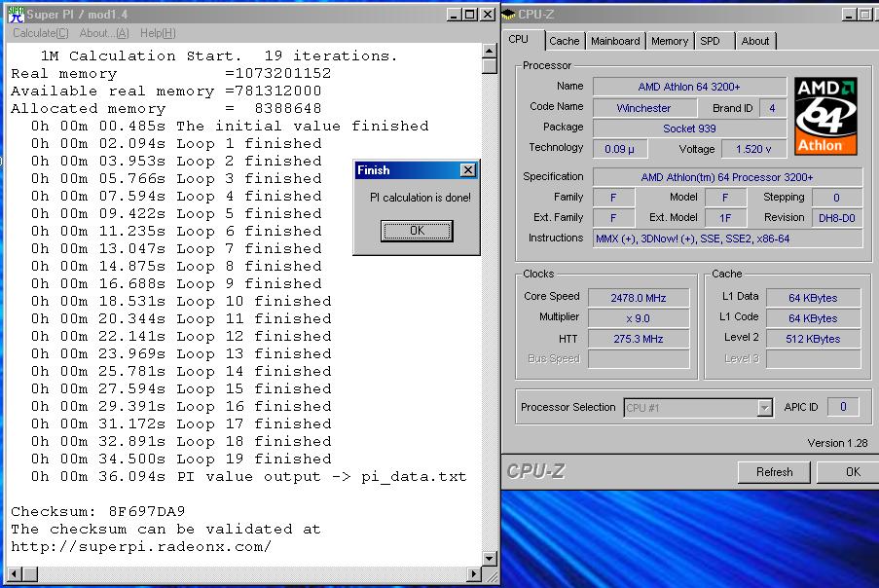The width and height of the screenshot is (879, 588).
Task: Click the Revision value 'DH8-D0'
Action: (837, 218)
